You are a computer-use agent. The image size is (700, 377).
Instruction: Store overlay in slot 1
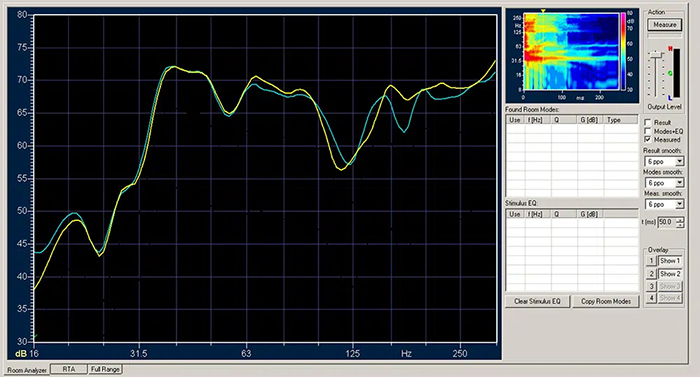tap(650, 261)
